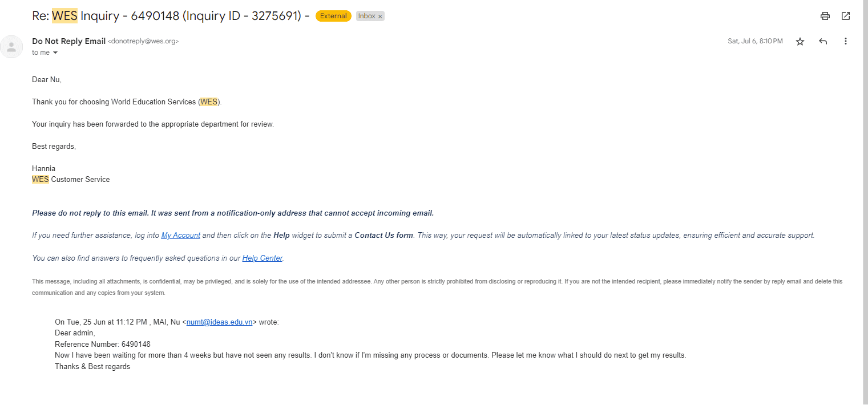Viewport: 868px width, 405px height.
Task: Click the yellow External tag
Action: [333, 16]
